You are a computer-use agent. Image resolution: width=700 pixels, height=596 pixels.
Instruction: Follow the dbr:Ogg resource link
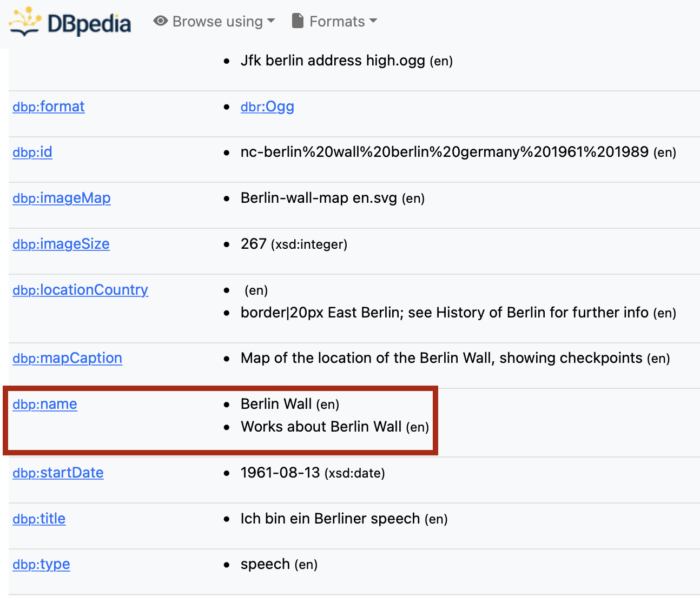[x=267, y=107]
